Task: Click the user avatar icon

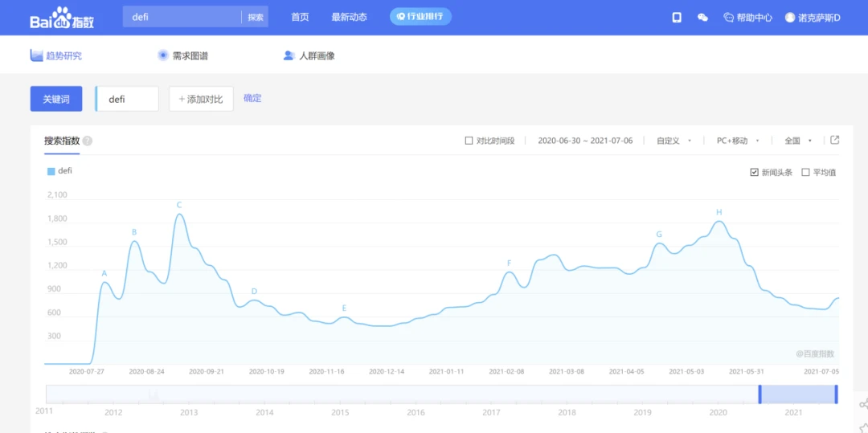Action: tap(790, 17)
